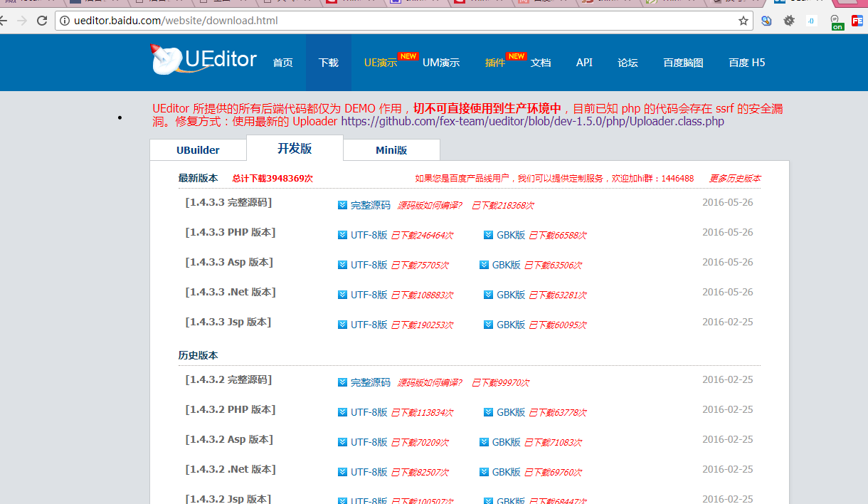Click download icon for 1.4.3.3 Jsp GBK版
Viewport: 868px width, 504px height.
[489, 325]
